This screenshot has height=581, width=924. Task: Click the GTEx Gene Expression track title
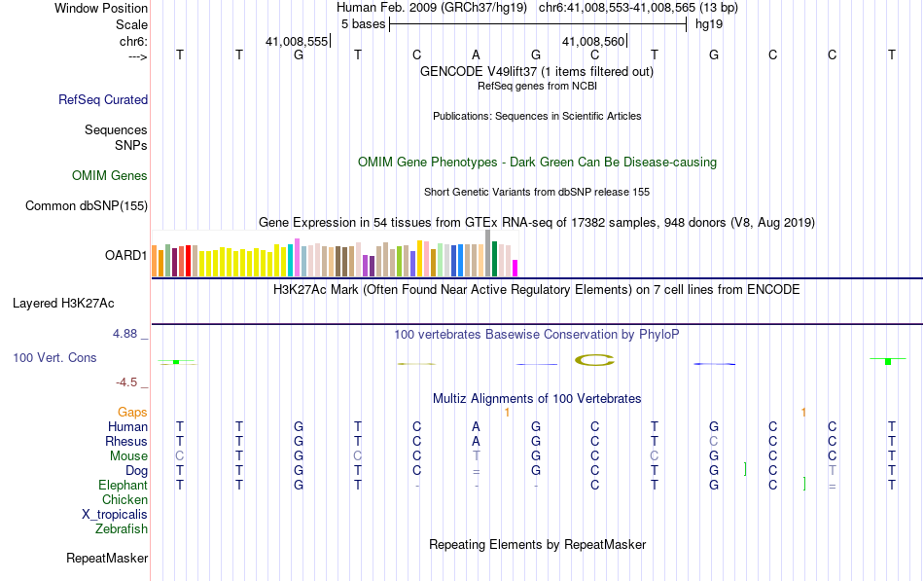pyautogui.click(x=537, y=222)
